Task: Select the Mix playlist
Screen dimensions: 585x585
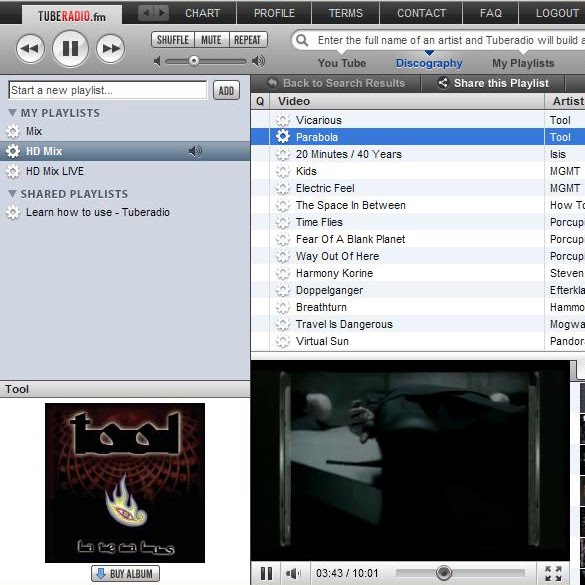Action: (34, 131)
